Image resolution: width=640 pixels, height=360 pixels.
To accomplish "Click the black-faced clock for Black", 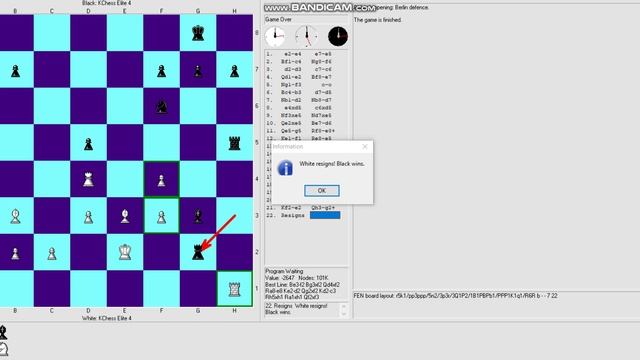I will pos(338,36).
